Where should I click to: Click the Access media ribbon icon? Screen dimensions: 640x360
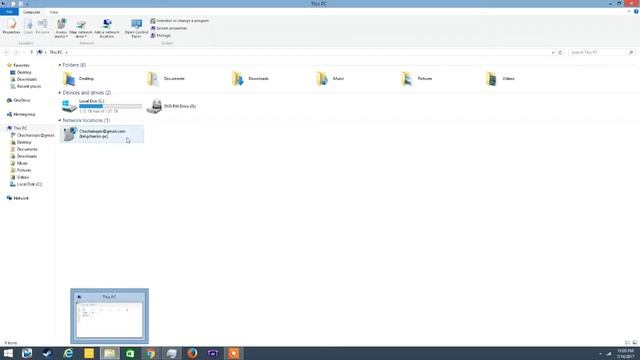pyautogui.click(x=61, y=28)
